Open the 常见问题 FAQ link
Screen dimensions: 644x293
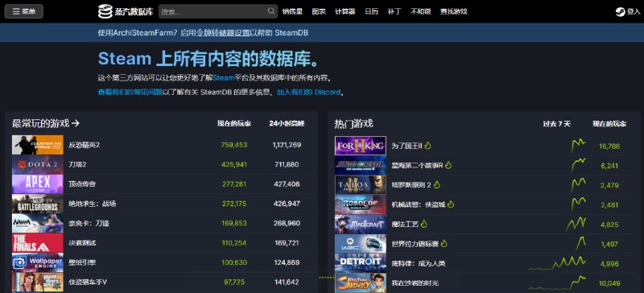tap(130, 93)
